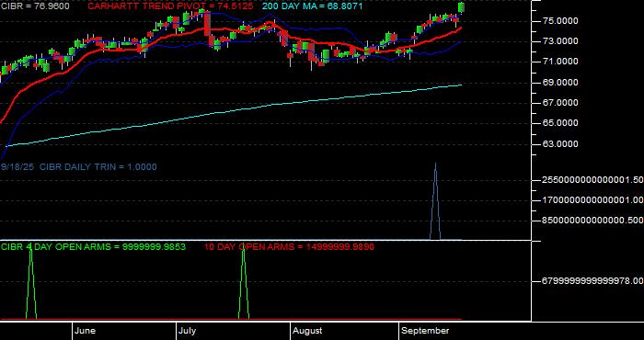
Task: Select the CARHARTT TREND PIVOT = 74.5125 label
Action: (x=171, y=6)
